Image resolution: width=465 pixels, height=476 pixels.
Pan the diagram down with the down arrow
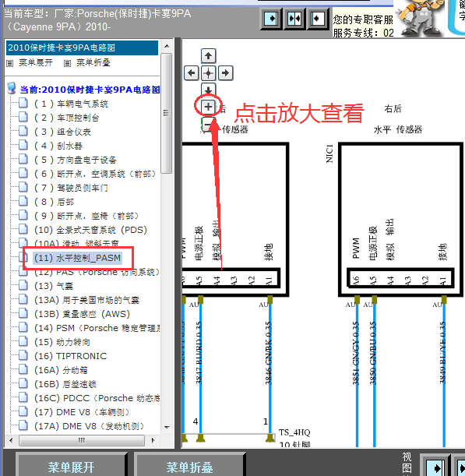[208, 90]
